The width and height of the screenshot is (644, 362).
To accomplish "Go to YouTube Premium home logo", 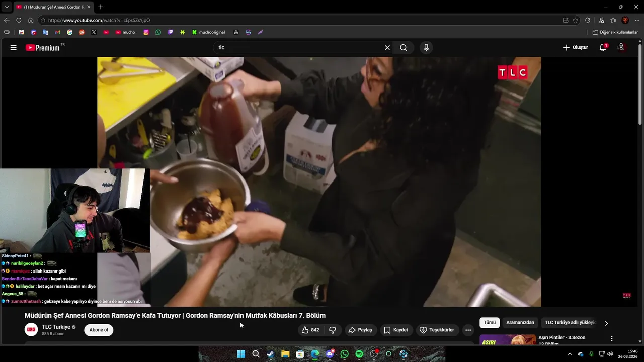I will pos(43,48).
